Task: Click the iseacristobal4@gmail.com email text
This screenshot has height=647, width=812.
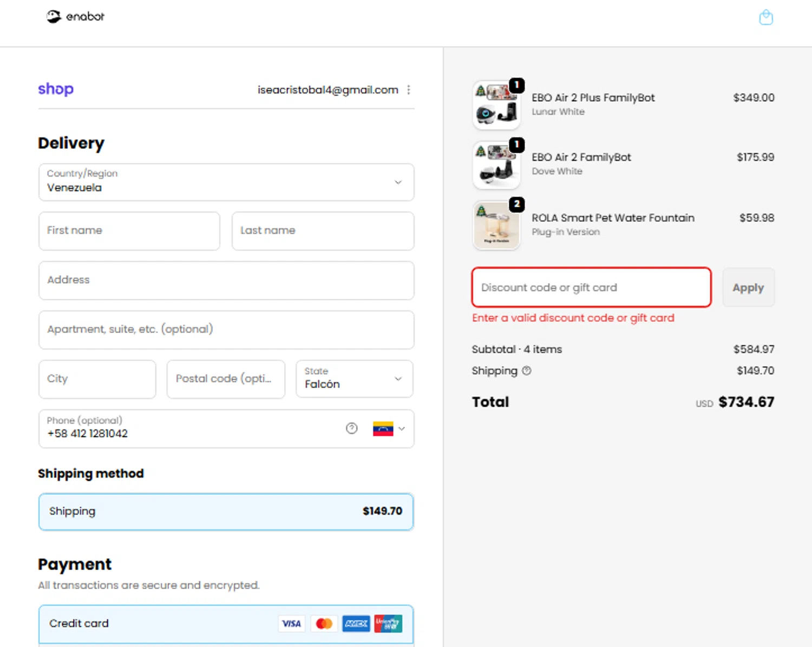Action: [x=328, y=90]
